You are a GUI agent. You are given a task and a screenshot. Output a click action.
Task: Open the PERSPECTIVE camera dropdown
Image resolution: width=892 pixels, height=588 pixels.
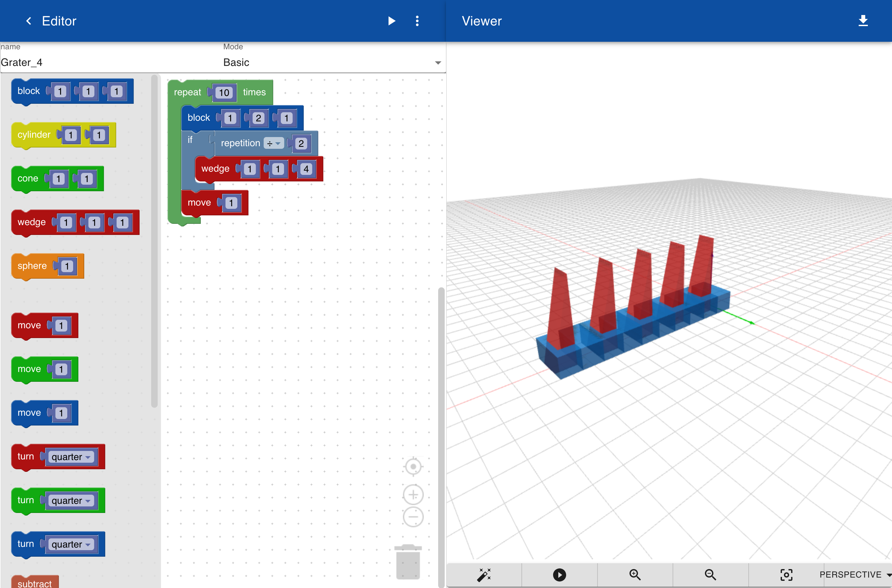click(x=855, y=575)
